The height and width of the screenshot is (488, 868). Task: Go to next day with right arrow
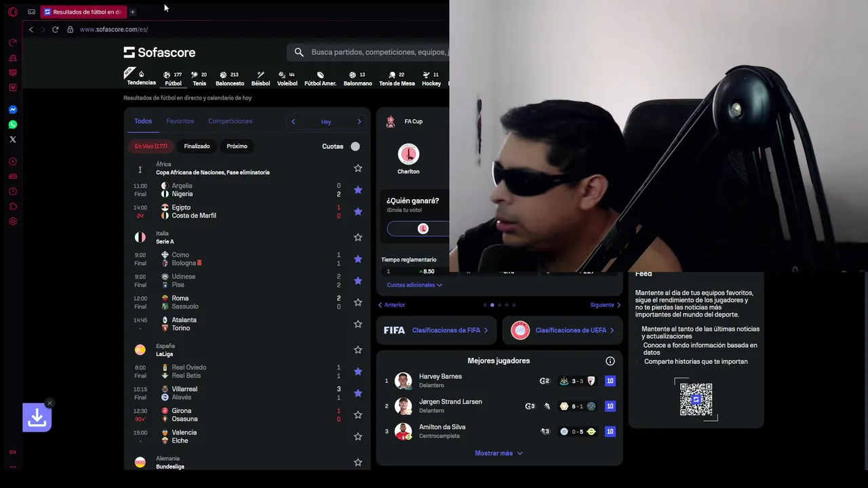359,122
